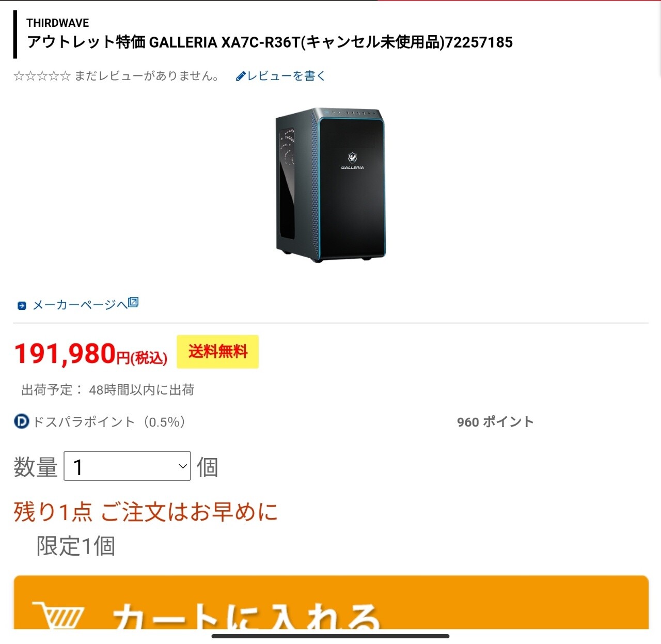
Task: Click the blue arrow icon before メーカーページへ
Action: click(22, 306)
